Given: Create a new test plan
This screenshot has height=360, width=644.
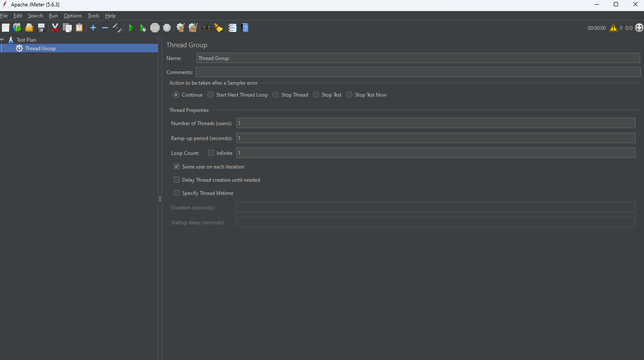Looking at the screenshot, I should coord(6,28).
